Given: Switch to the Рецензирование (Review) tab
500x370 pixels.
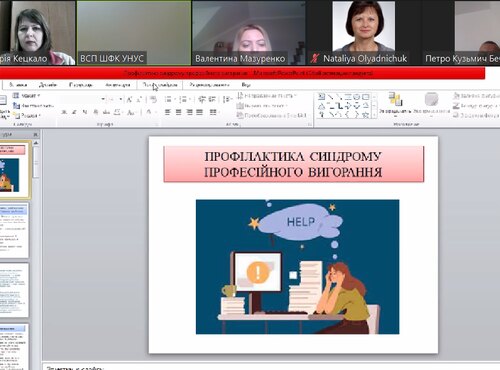Looking at the screenshot, I should tap(209, 85).
